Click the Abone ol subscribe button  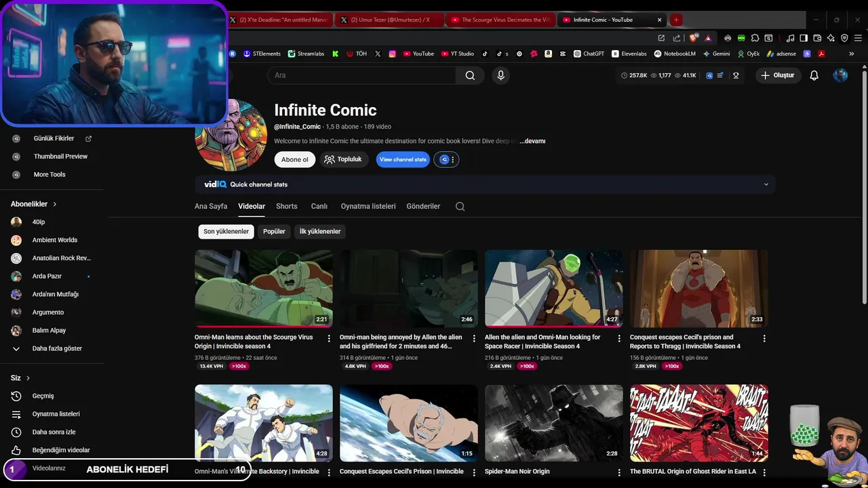click(x=295, y=159)
